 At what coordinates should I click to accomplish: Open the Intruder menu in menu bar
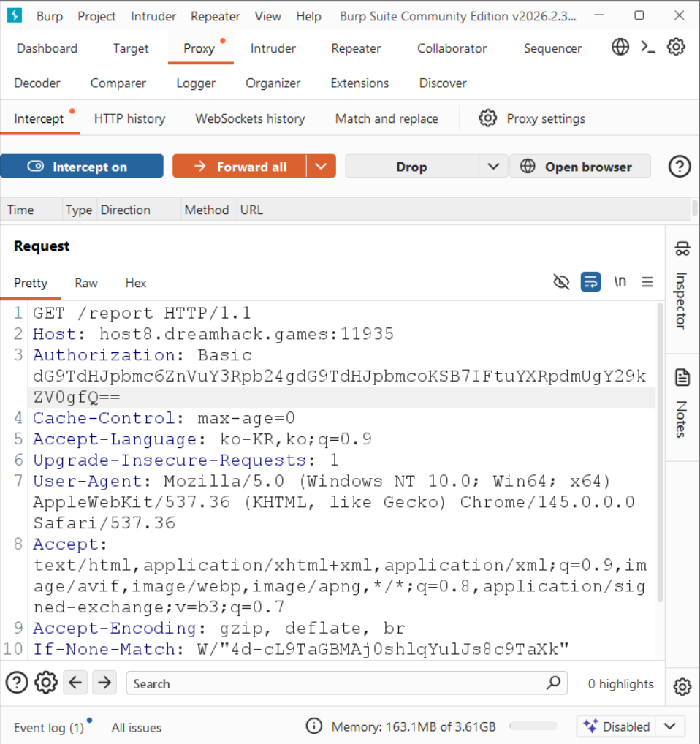click(153, 16)
